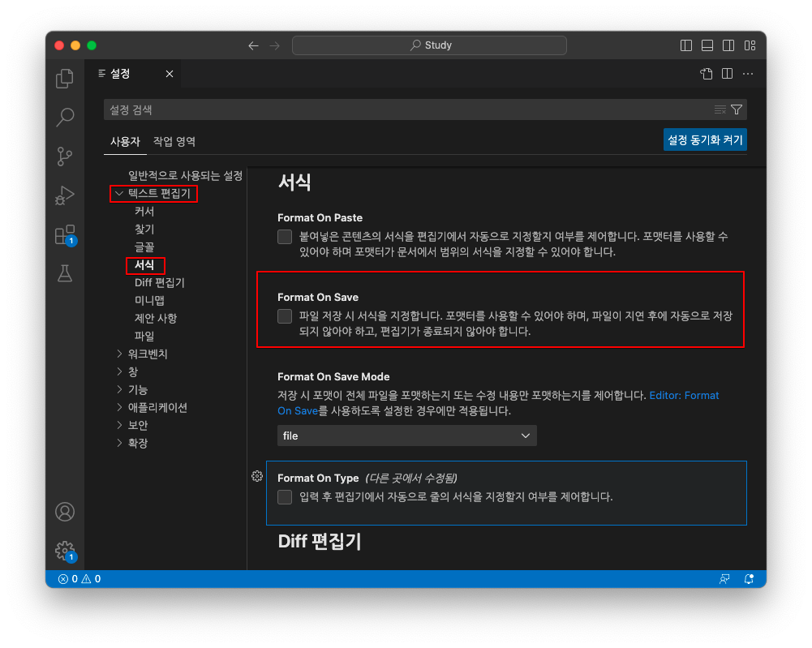
Task: Select 서식 in settings tree
Action: [144, 265]
